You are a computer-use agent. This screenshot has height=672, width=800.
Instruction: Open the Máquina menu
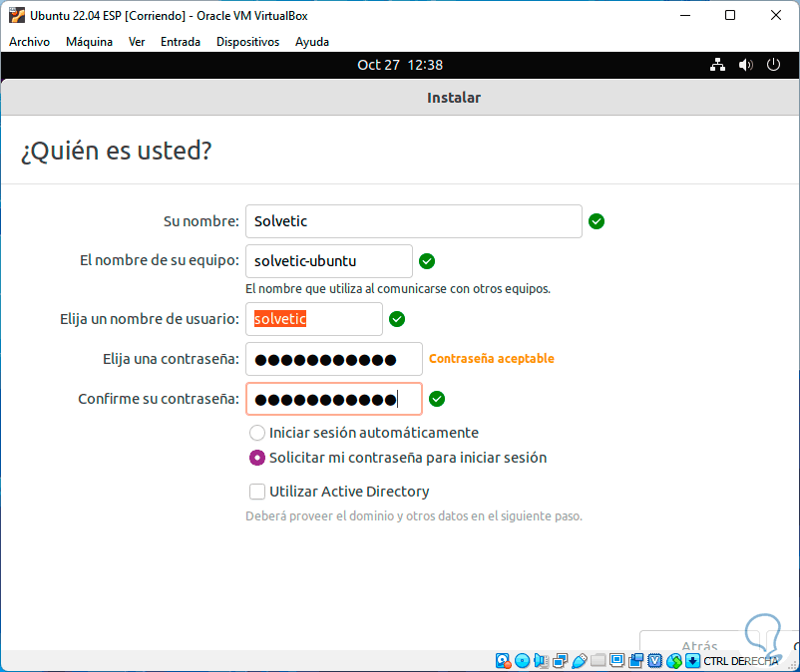coord(90,42)
